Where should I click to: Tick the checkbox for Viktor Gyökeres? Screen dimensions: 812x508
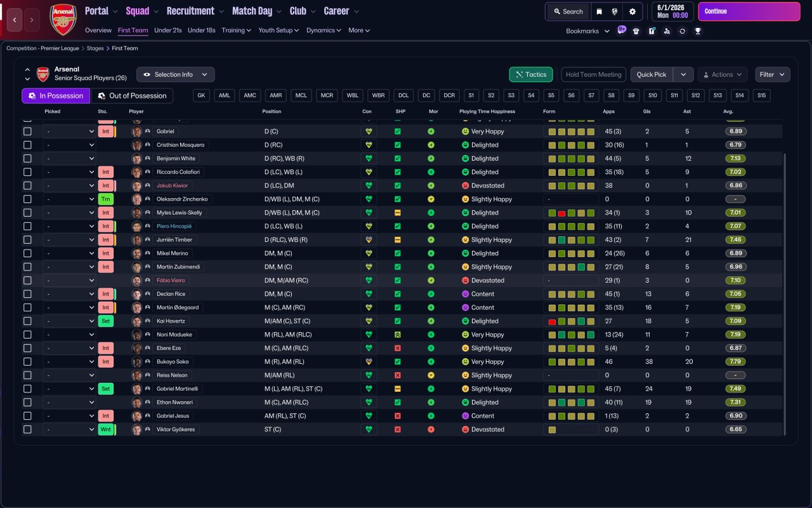pos(27,429)
